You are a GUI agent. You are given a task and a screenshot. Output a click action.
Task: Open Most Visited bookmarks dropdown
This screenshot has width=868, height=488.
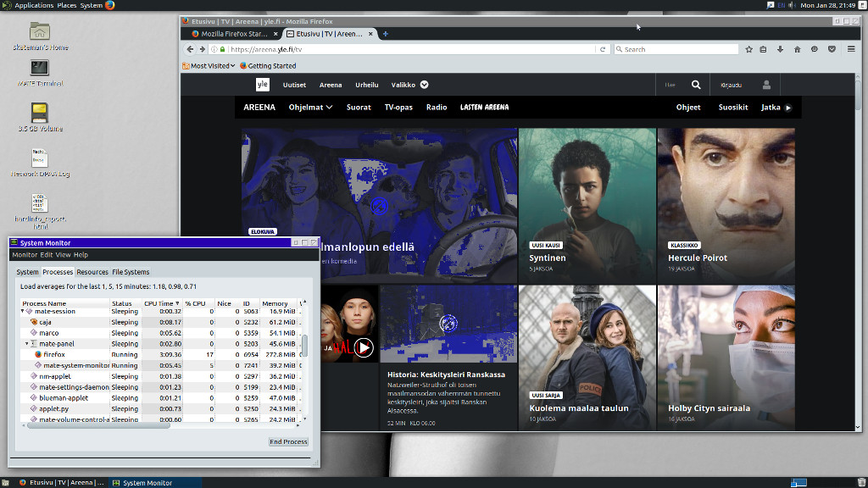209,66
